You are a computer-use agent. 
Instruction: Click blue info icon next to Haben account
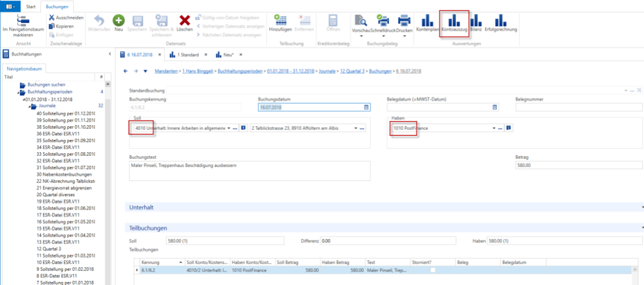pyautogui.click(x=508, y=128)
